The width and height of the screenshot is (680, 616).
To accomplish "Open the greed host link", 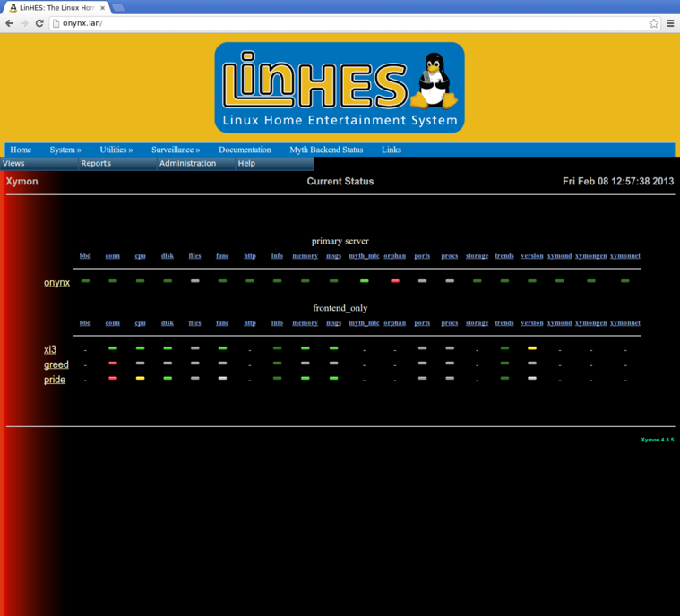I will [56, 364].
